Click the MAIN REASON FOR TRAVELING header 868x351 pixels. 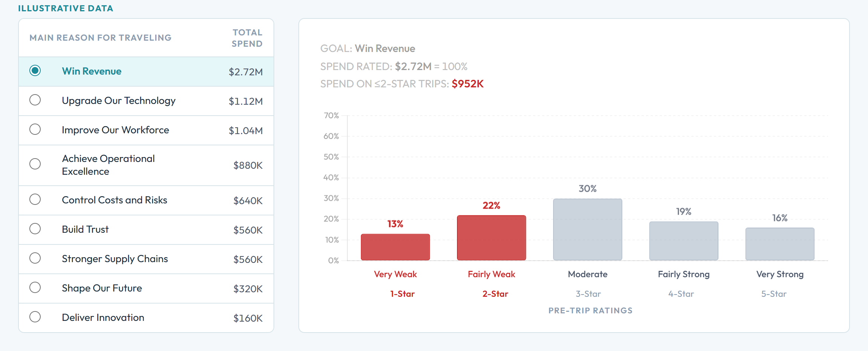tap(100, 37)
